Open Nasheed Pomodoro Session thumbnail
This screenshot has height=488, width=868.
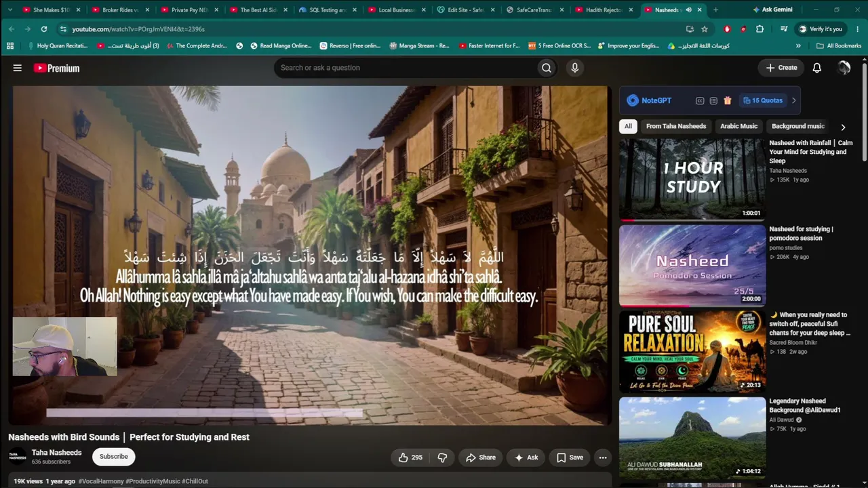tap(692, 265)
